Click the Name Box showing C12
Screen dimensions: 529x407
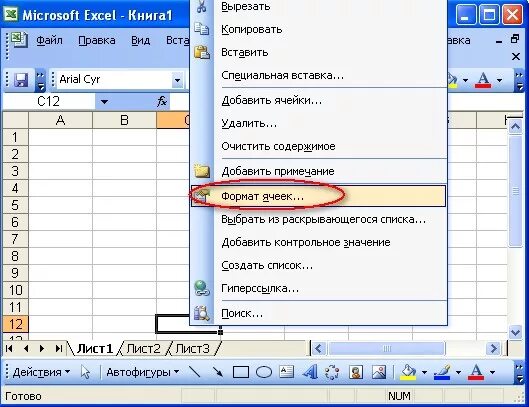tap(49, 101)
